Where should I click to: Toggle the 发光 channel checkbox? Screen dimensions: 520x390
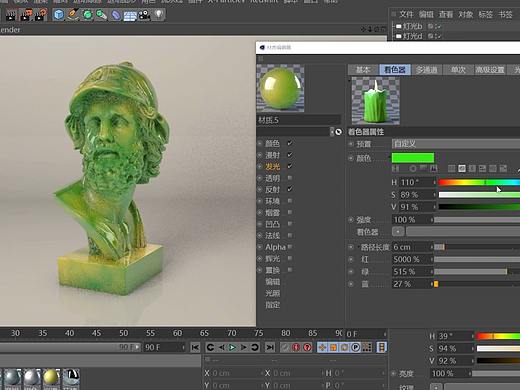click(290, 166)
